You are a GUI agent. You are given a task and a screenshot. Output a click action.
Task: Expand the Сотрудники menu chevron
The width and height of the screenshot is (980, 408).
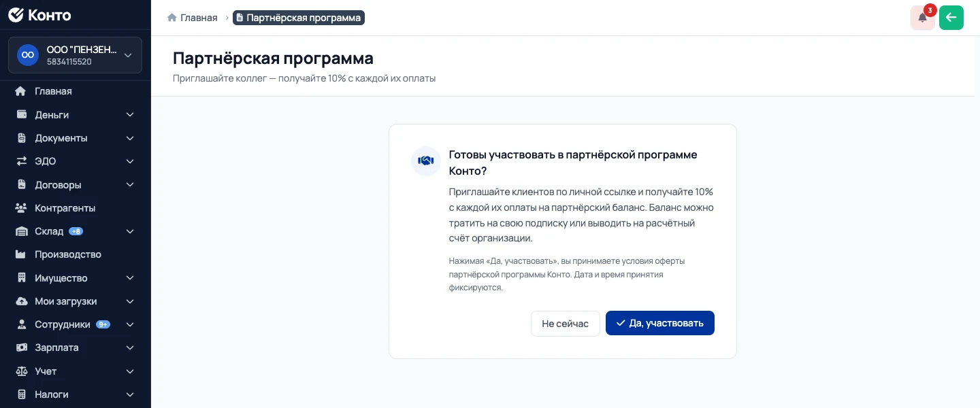(x=130, y=324)
